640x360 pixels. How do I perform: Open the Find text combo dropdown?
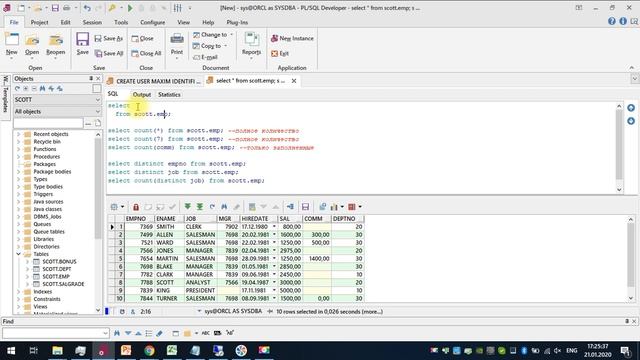click(105, 333)
